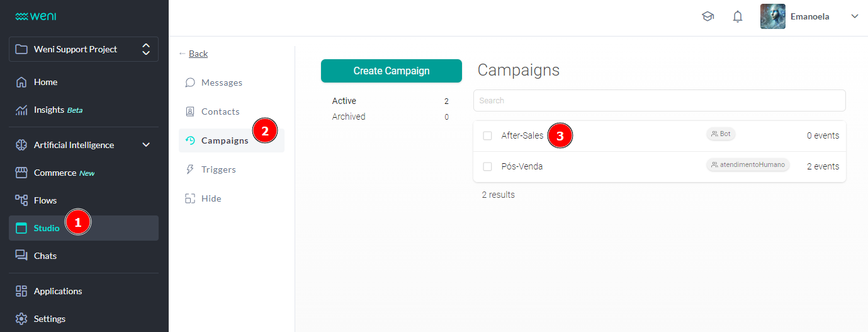868x332 pixels.
Task: Click the Chats speech bubble icon
Action: coord(21,256)
